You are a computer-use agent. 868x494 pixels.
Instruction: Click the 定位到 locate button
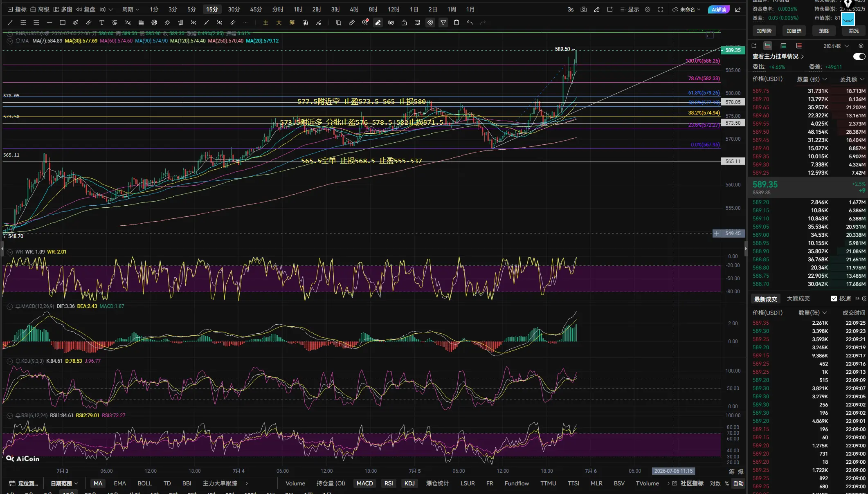point(24,483)
